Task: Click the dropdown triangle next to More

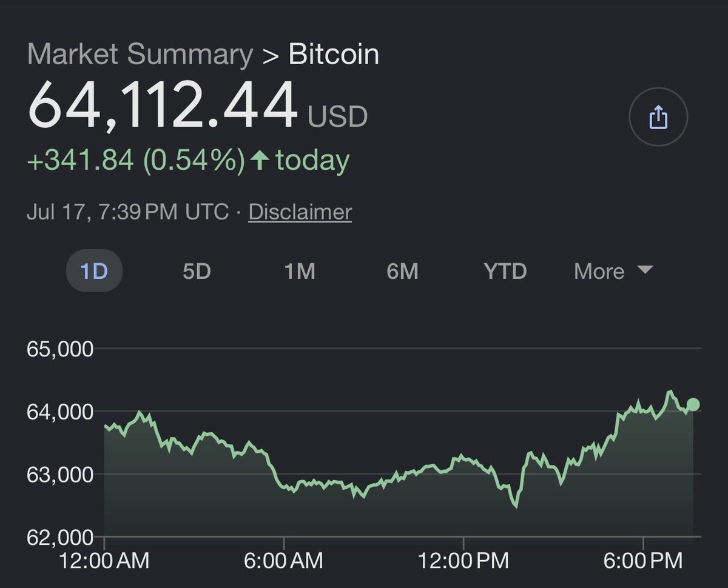Action: click(645, 269)
